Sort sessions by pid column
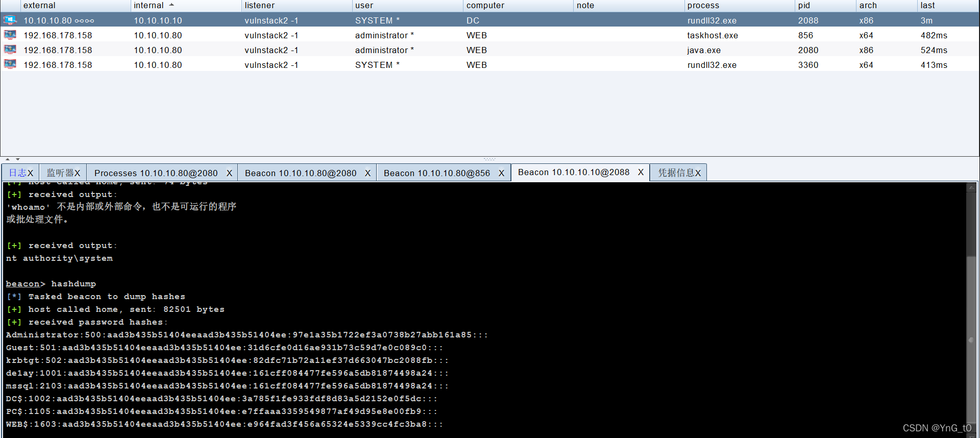980x438 pixels. pyautogui.click(x=825, y=6)
